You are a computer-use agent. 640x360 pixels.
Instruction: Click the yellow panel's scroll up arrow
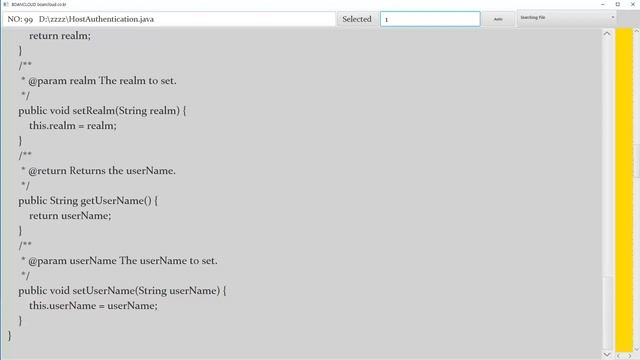(x=636, y=31)
